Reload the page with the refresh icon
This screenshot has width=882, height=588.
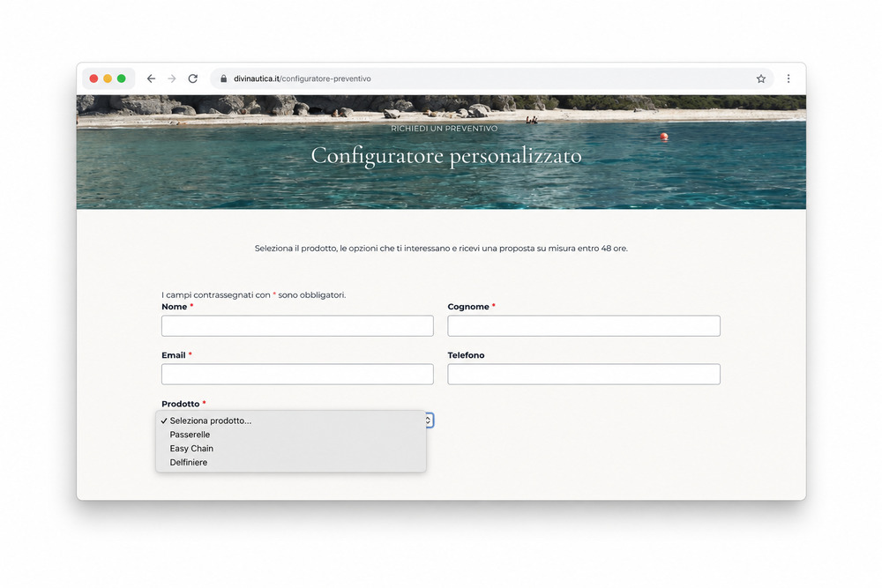click(193, 78)
